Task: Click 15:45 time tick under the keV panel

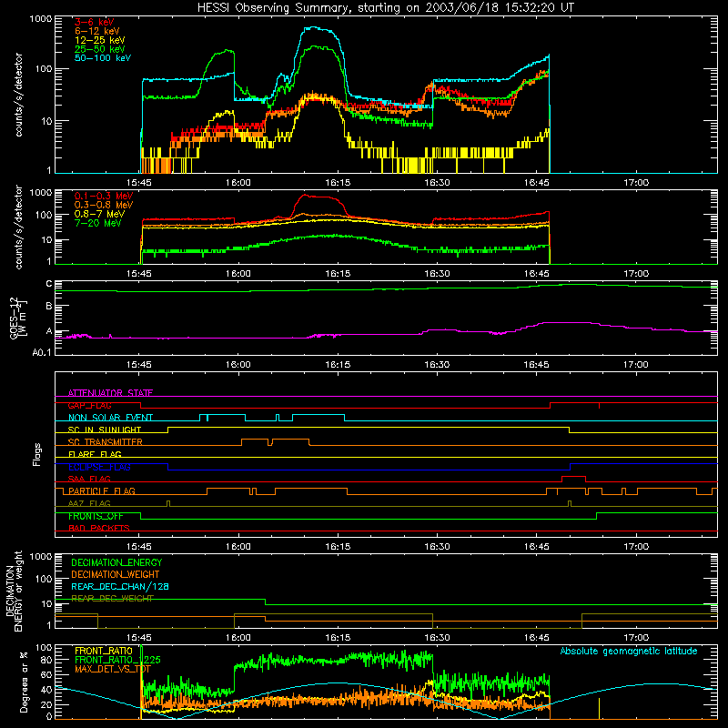Action: coord(139,183)
